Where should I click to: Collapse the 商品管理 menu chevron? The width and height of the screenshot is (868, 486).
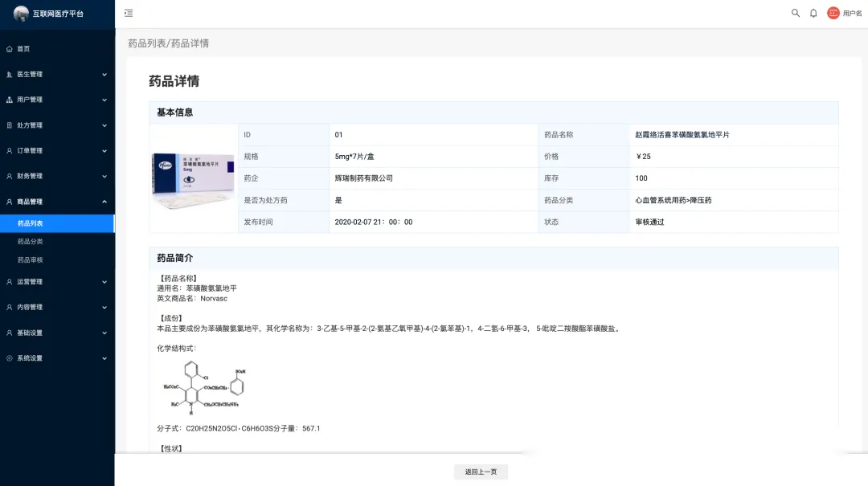(x=104, y=202)
